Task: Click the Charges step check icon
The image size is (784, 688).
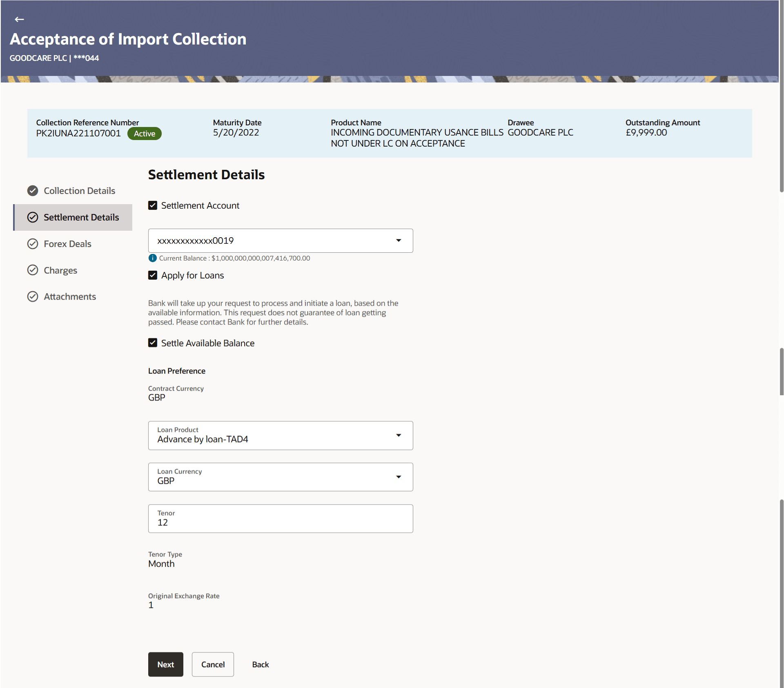Action: pyautogui.click(x=33, y=270)
